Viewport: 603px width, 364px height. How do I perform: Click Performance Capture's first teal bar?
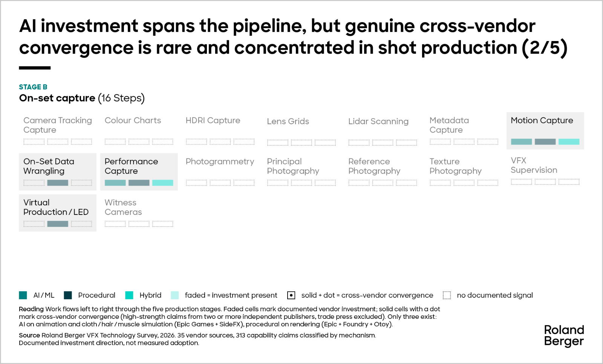(115, 183)
